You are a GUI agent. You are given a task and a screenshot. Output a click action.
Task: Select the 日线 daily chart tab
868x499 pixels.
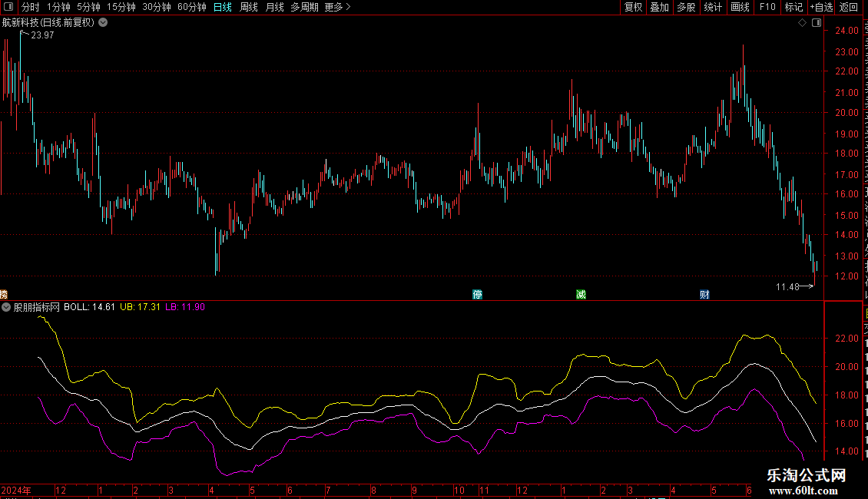(223, 7)
